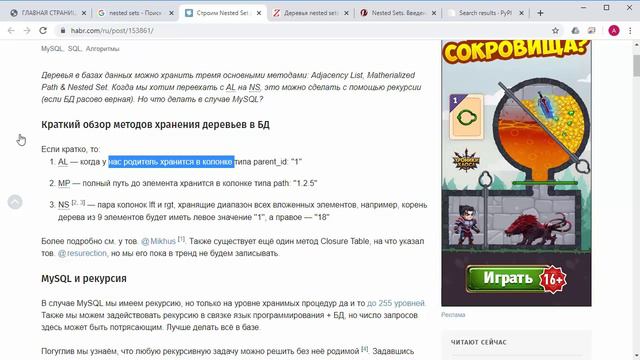Select the Строим Nested Set tab
Image resolution: width=640 pixels, height=360 pixels.
tap(223, 13)
